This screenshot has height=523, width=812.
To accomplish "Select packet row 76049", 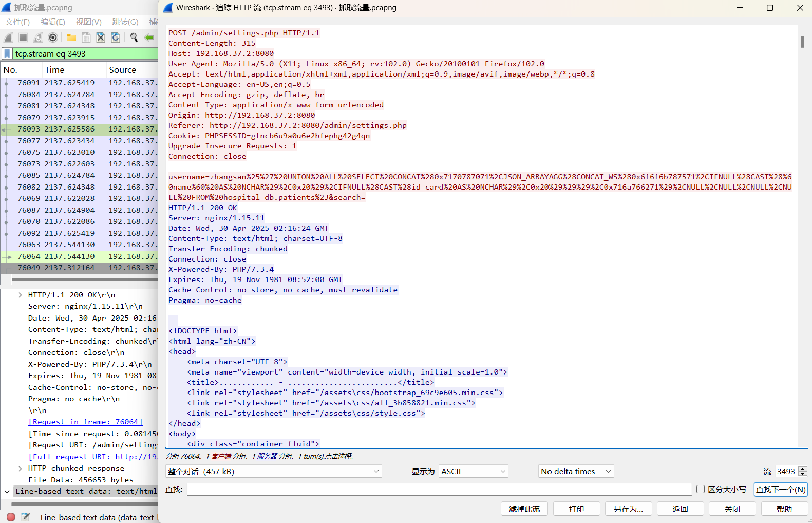I will coord(79,268).
